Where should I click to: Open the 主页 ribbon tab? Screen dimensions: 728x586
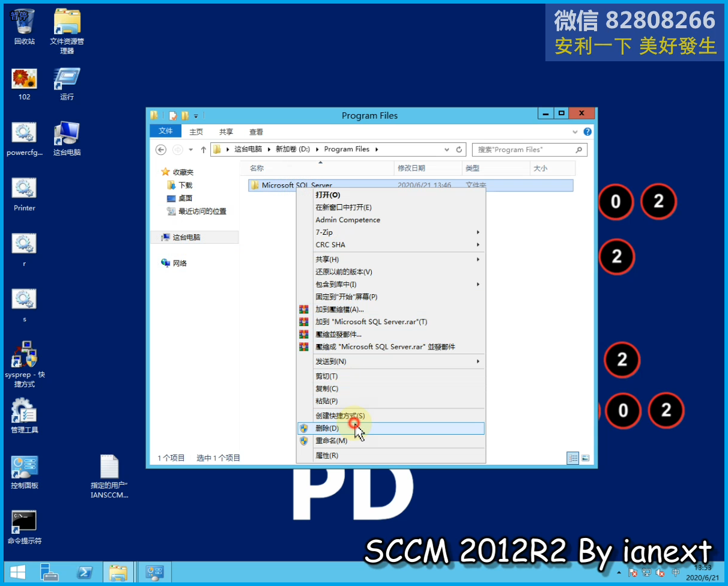pyautogui.click(x=196, y=131)
